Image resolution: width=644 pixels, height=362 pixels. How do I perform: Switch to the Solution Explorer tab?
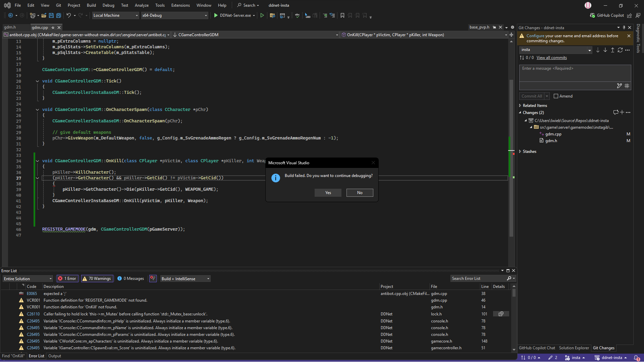click(574, 348)
